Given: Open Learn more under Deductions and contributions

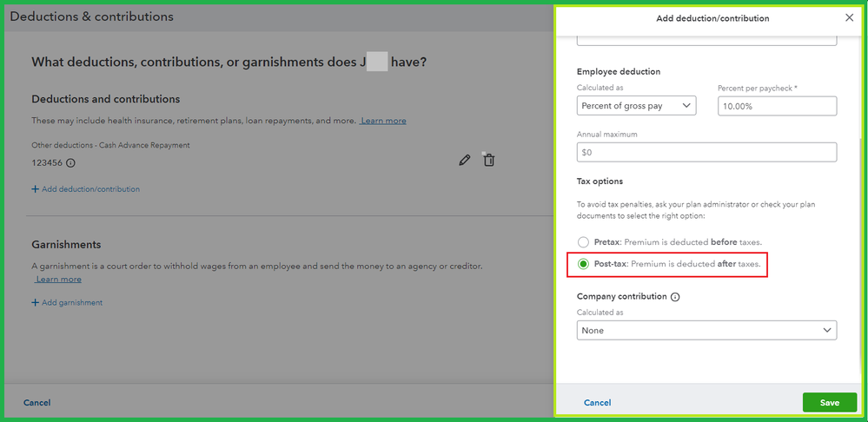Looking at the screenshot, I should click(382, 121).
